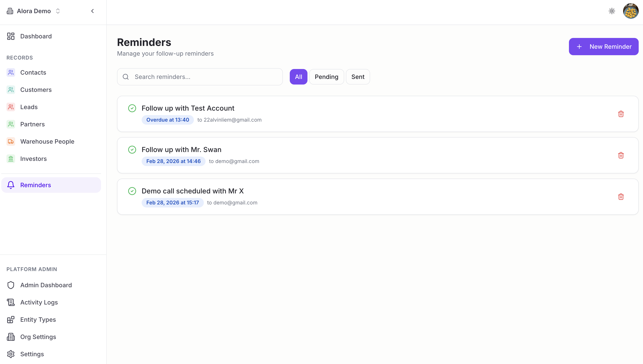
Task: Filter reminders by Pending
Action: 326,77
